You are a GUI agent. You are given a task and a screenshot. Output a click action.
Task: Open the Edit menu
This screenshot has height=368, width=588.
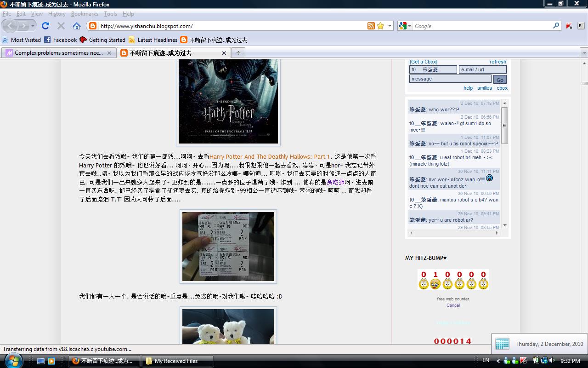[21, 14]
